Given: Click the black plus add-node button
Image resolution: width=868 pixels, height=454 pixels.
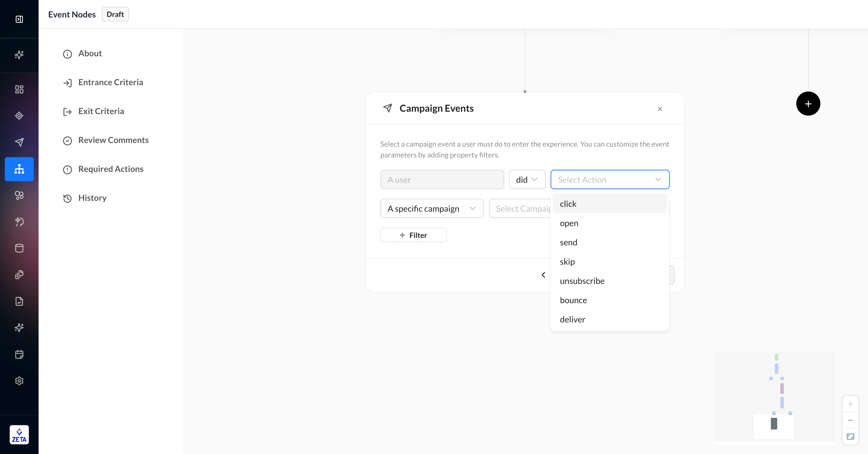Looking at the screenshot, I should coord(808,104).
